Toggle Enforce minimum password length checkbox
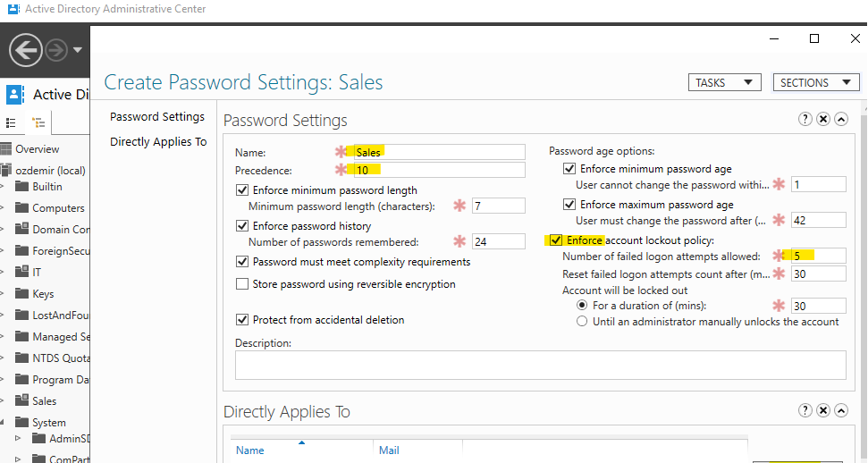 pos(242,190)
